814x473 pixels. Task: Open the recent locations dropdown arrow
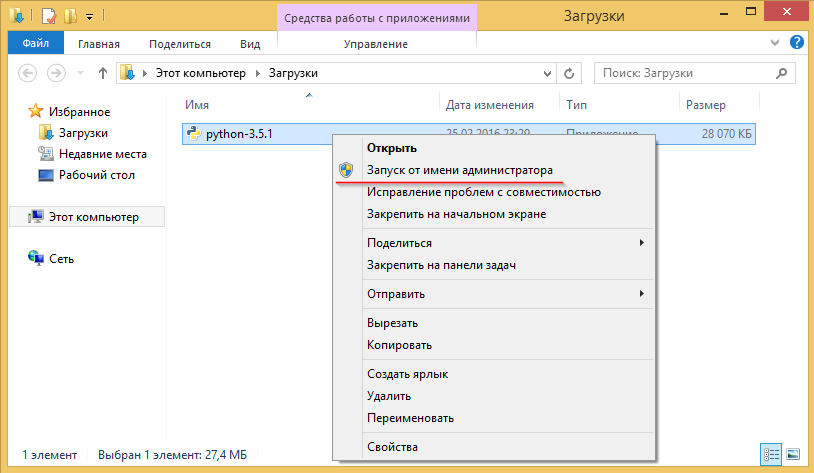coord(80,73)
